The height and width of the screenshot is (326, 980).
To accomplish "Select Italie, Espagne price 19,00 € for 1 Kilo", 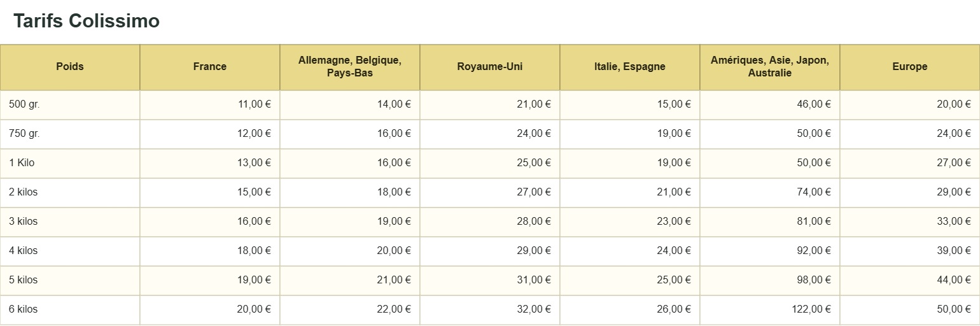I will click(630, 163).
